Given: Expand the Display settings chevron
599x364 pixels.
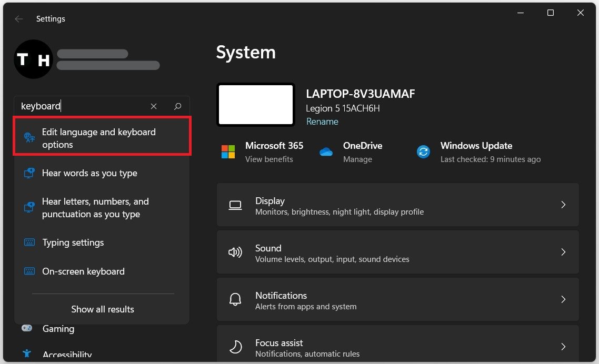Looking at the screenshot, I should (563, 205).
